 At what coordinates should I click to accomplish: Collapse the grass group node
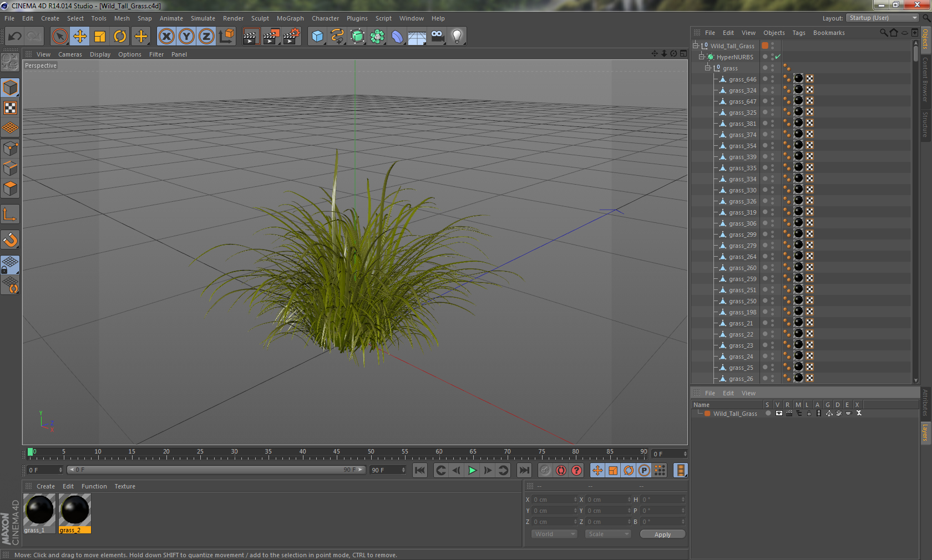click(708, 68)
